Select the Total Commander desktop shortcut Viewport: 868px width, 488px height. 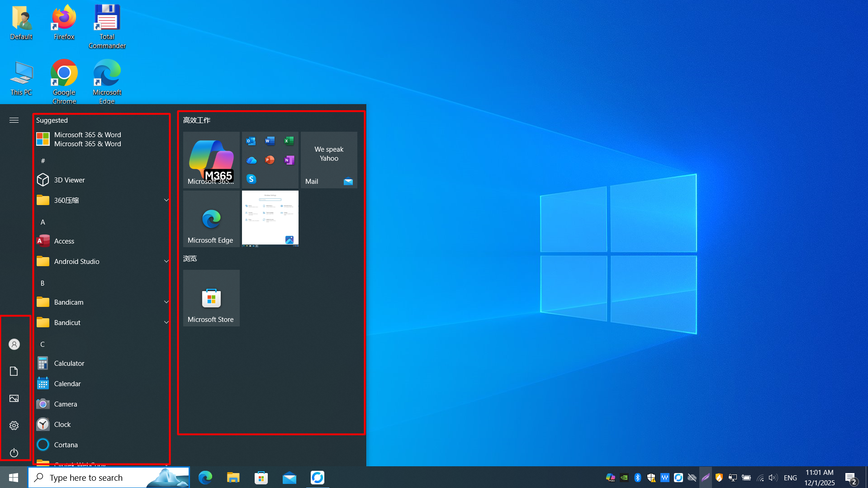point(107,27)
